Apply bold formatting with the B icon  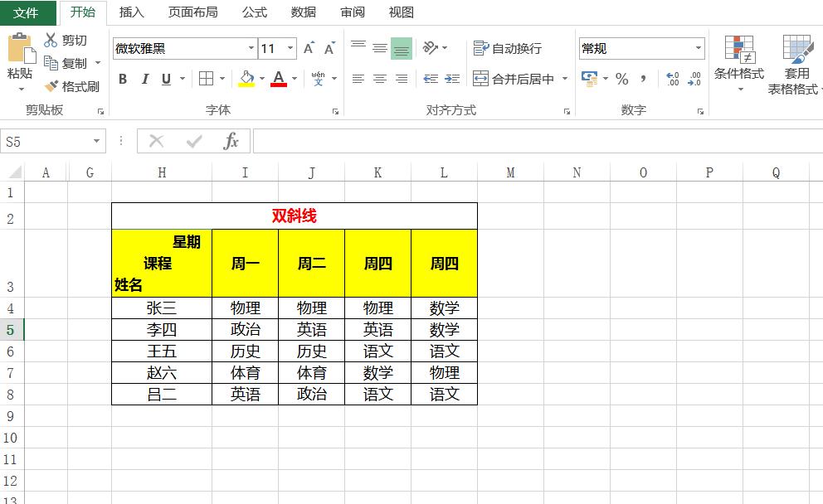[x=123, y=80]
